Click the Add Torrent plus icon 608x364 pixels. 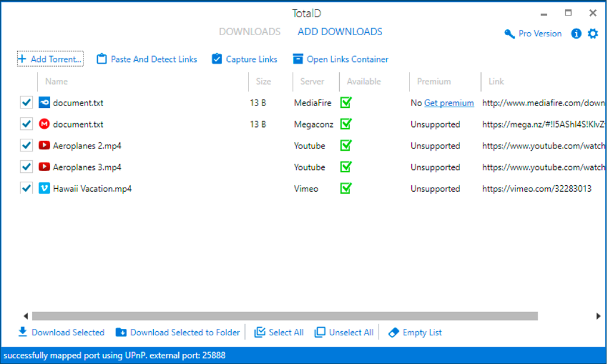coord(22,59)
